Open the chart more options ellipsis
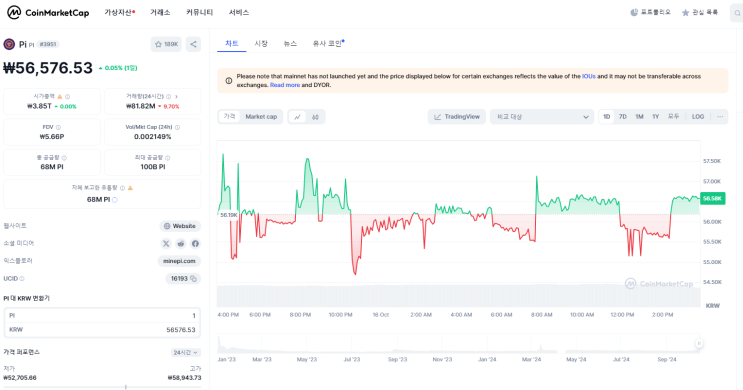743x390 pixels. [720, 117]
